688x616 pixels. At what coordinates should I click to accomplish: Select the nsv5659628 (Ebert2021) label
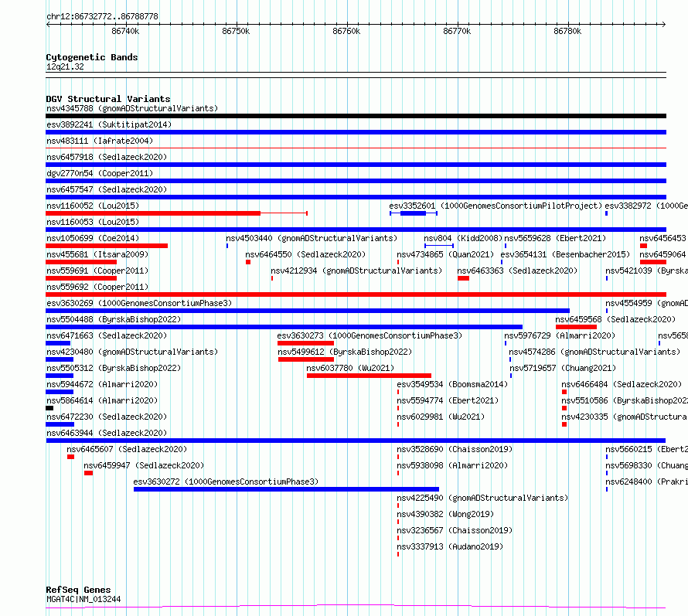point(555,238)
